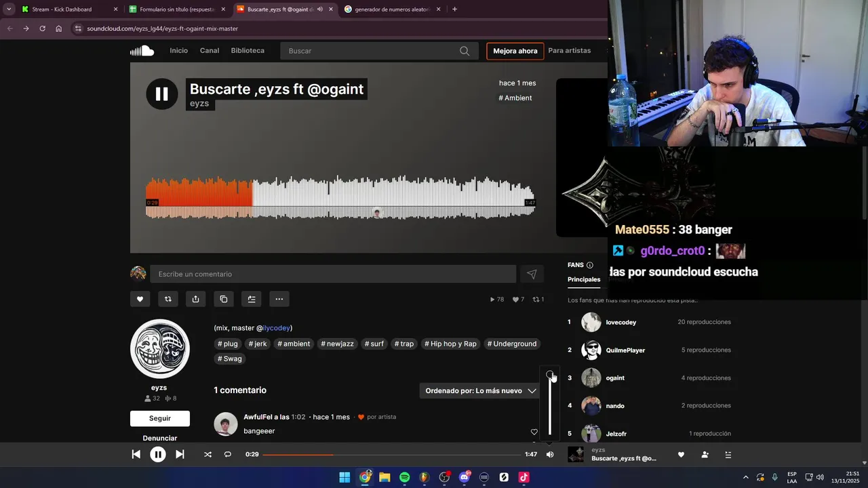Select the #plug tag
This screenshot has height=488, width=868.
point(228,344)
